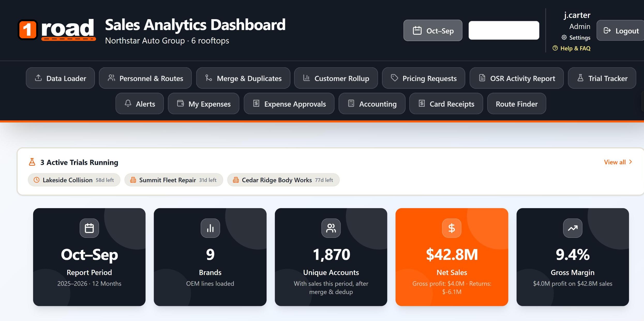
Task: Click the 1road logo icon
Action: coord(28,30)
